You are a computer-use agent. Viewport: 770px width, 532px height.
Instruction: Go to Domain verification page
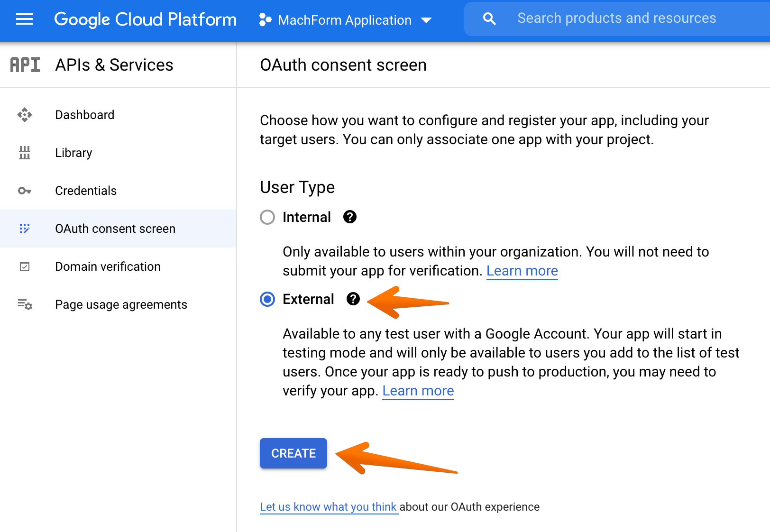click(x=108, y=266)
